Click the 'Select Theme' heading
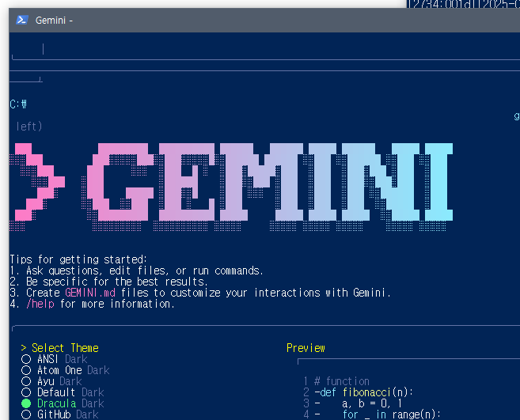 coord(65,348)
